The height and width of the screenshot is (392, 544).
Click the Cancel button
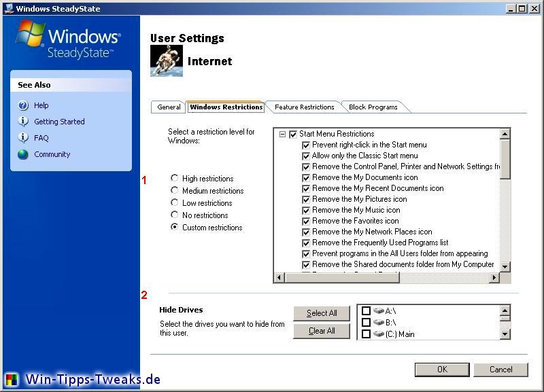[500, 370]
